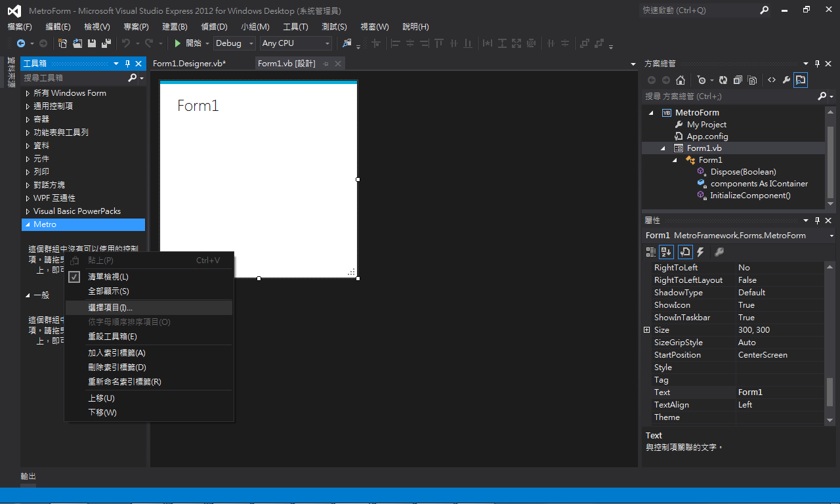The image size is (840, 504).
Task: Click the pin icon of the 方案總管 panel
Action: pyautogui.click(x=817, y=64)
